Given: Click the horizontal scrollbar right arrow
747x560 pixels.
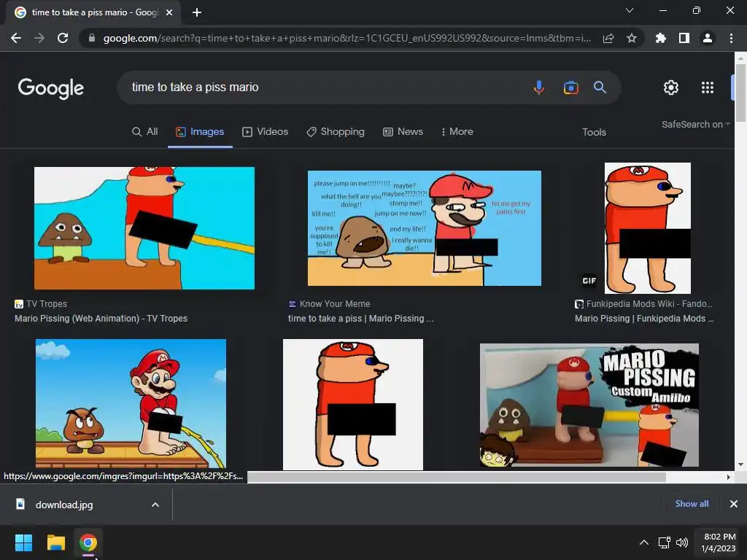Looking at the screenshot, I should pos(729,477).
